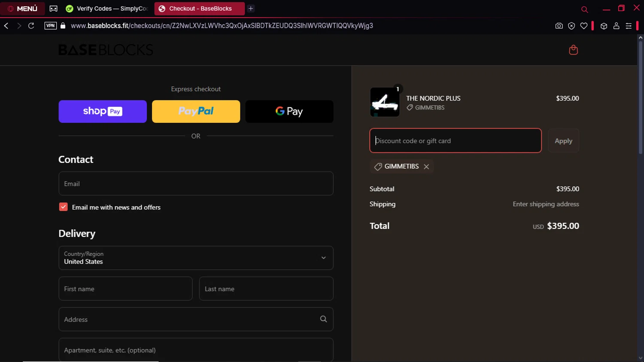The height and width of the screenshot is (362, 644).
Task: Click the Last name field
Action: (x=266, y=289)
